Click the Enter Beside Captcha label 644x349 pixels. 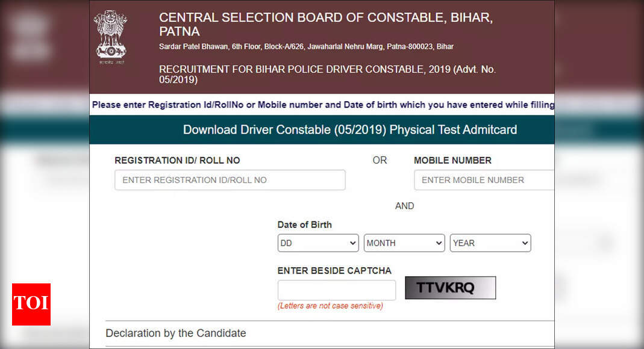click(x=334, y=271)
